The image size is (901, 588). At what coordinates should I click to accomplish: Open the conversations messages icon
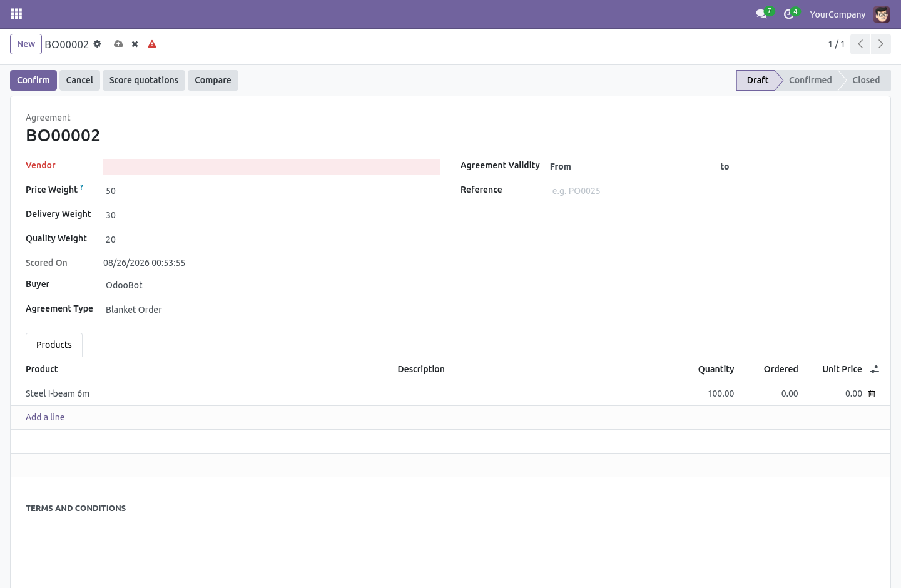click(761, 14)
